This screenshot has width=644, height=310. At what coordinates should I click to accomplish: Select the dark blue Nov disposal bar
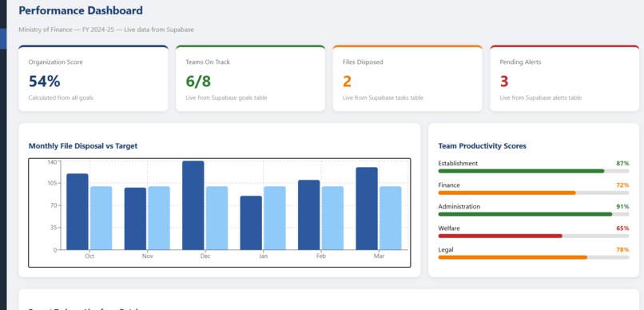coord(135,218)
